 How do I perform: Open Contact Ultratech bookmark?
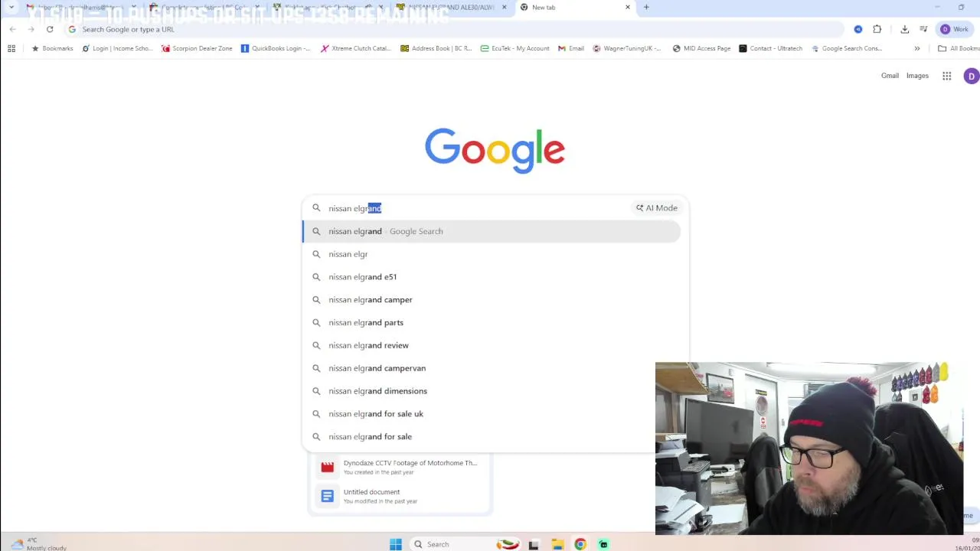point(770,48)
